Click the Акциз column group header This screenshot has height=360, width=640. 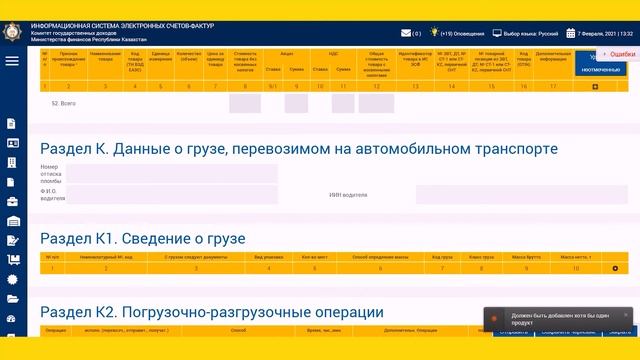click(287, 54)
